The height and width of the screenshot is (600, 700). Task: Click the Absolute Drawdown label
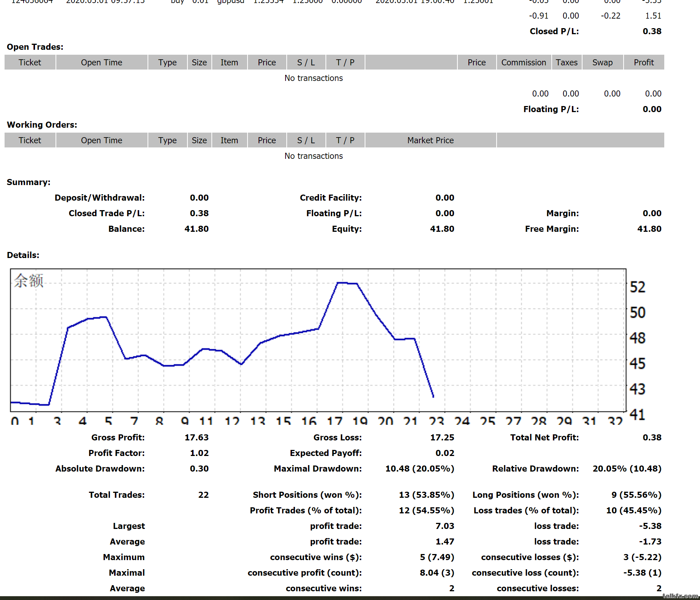coord(100,469)
